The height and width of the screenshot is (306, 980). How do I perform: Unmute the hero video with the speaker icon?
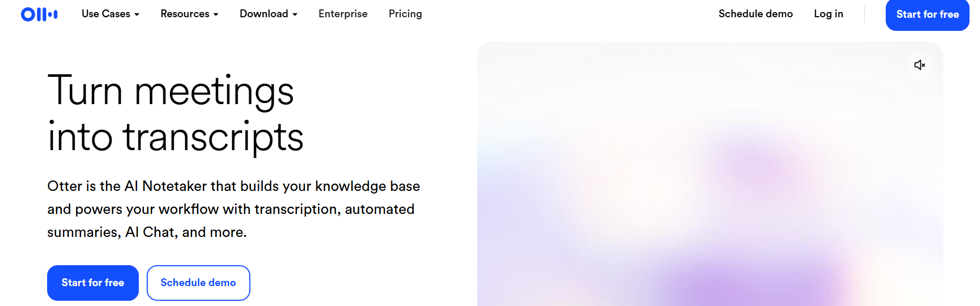(x=919, y=65)
